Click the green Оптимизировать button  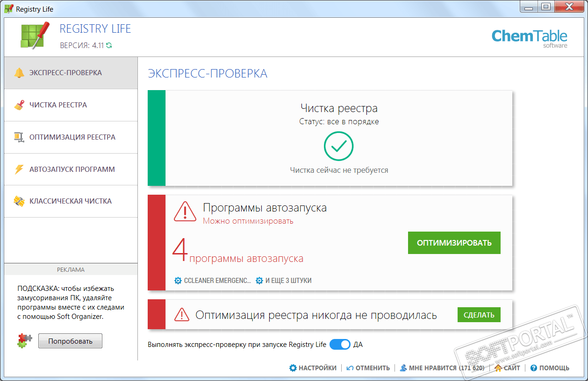click(454, 243)
